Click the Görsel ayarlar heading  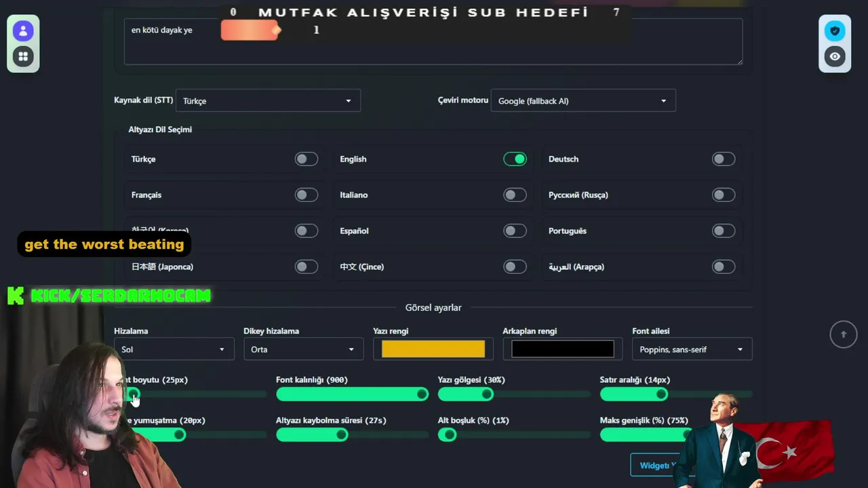coord(433,307)
